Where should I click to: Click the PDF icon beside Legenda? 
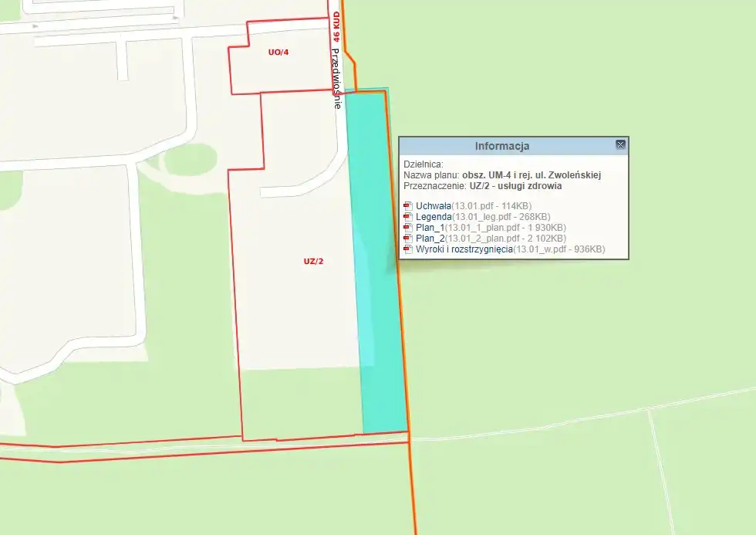408,217
